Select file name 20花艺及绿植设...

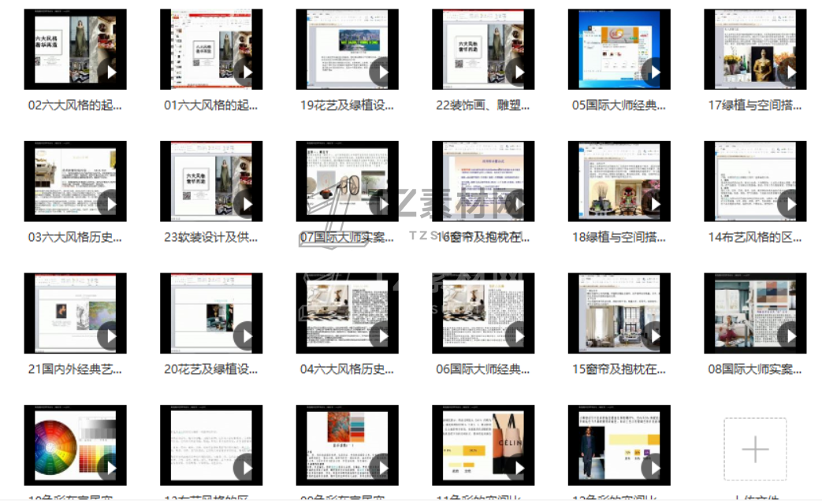pyautogui.click(x=210, y=369)
